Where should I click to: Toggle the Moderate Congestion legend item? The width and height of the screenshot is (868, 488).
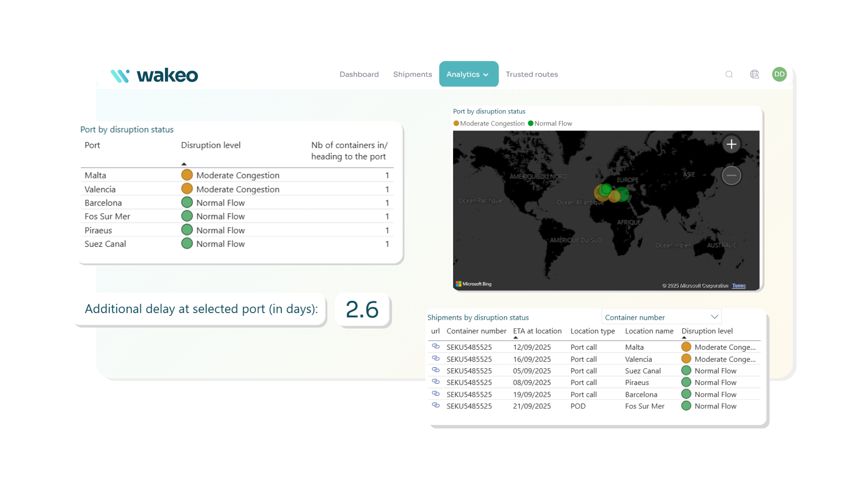[488, 123]
